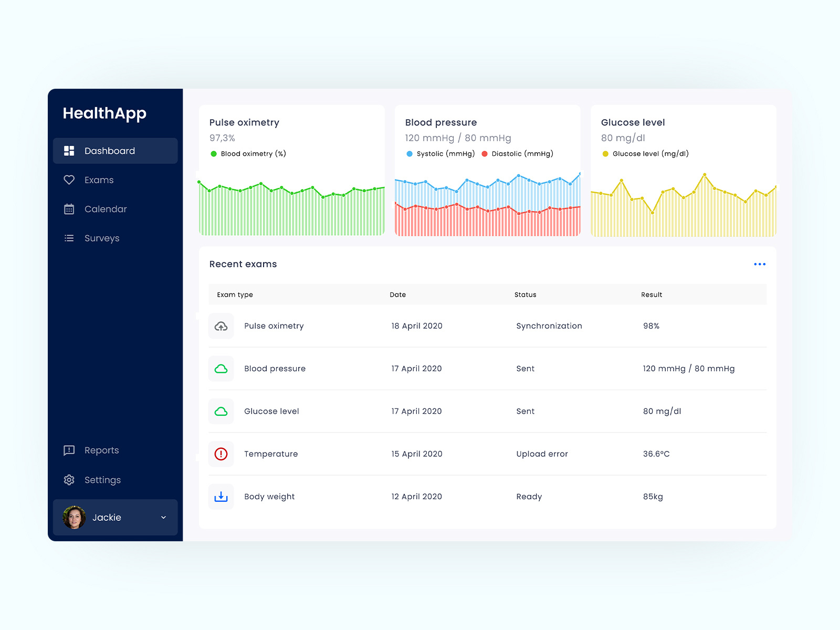
Task: Click the green sent cloud icon beside Blood pressure
Action: (221, 369)
